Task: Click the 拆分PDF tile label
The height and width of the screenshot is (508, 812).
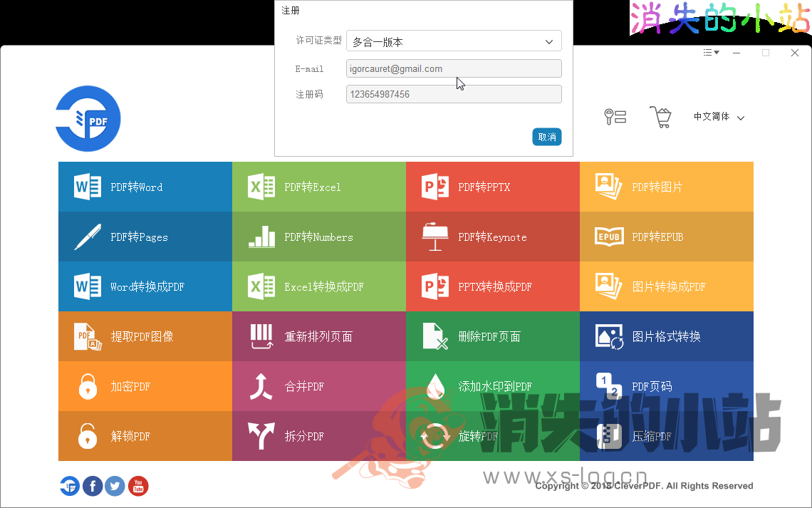Action: click(x=305, y=436)
